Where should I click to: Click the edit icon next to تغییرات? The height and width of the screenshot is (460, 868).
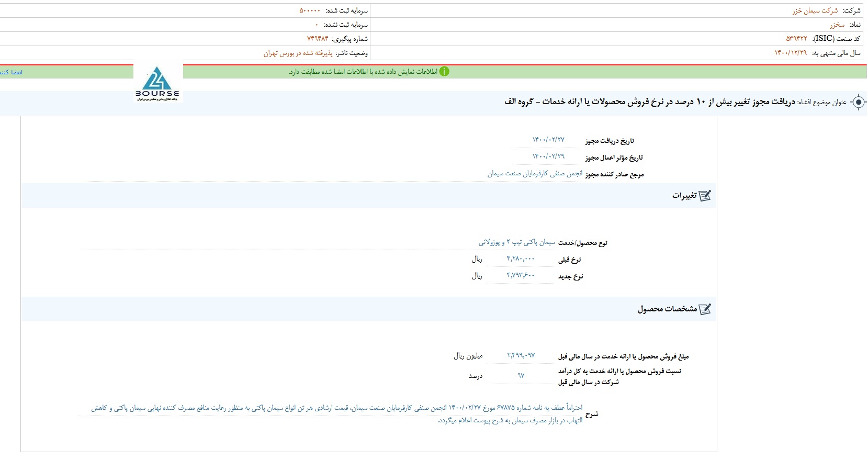tap(705, 196)
